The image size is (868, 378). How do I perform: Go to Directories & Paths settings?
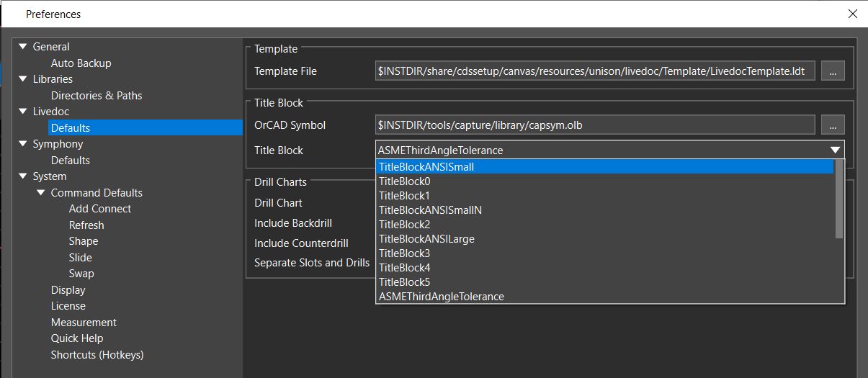click(97, 96)
